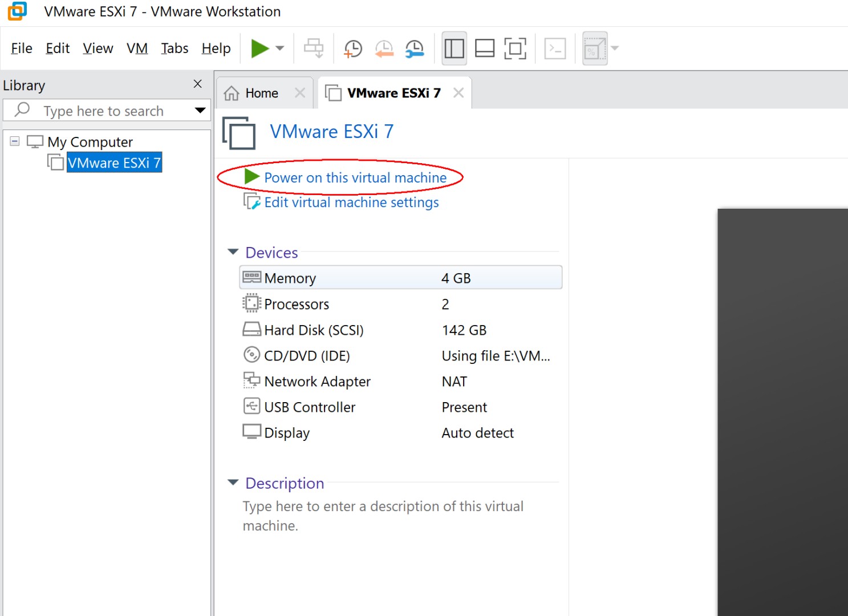Image resolution: width=848 pixels, height=616 pixels.
Task: Open the File menu
Action: (x=22, y=48)
